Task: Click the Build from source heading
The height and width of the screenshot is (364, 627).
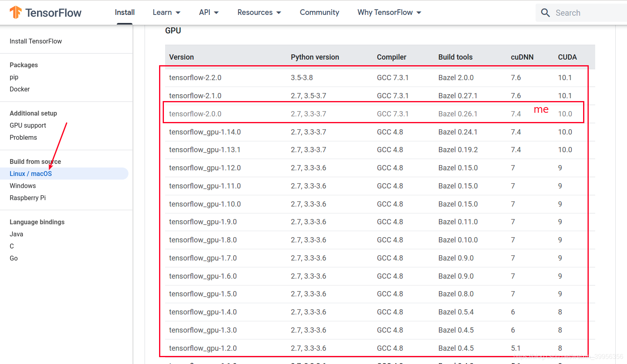Action: pyautogui.click(x=35, y=161)
